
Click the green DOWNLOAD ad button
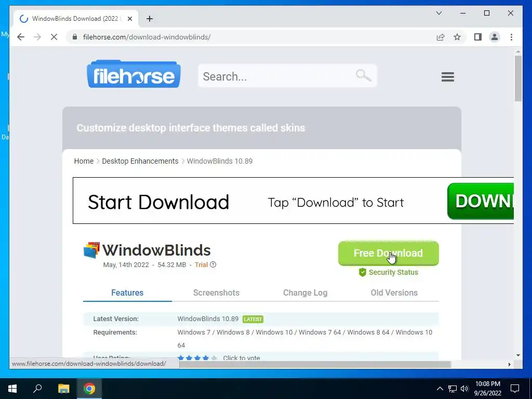tap(481, 201)
